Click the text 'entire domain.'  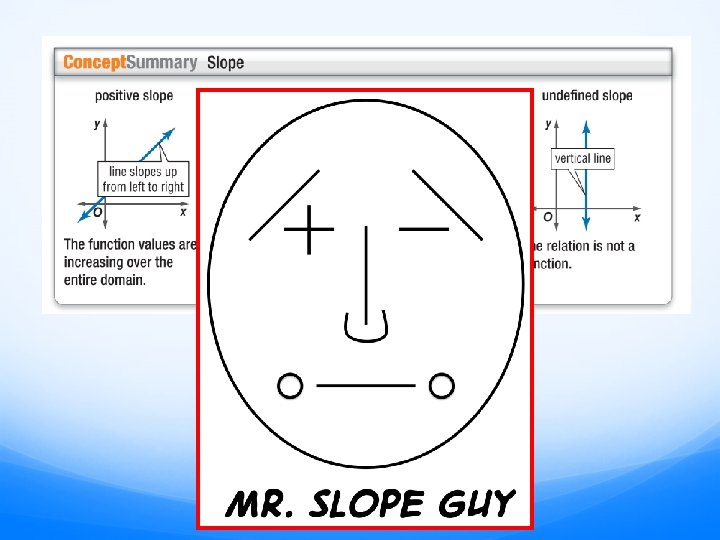point(105,280)
